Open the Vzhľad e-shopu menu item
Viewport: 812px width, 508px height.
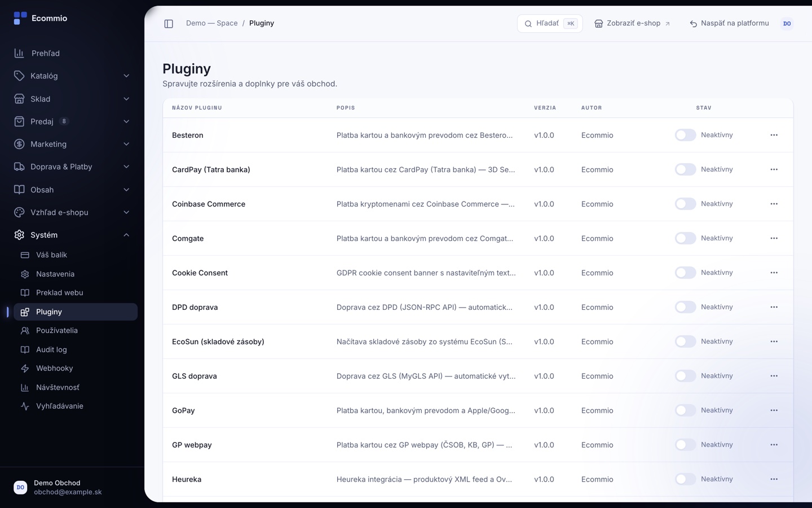pos(72,212)
